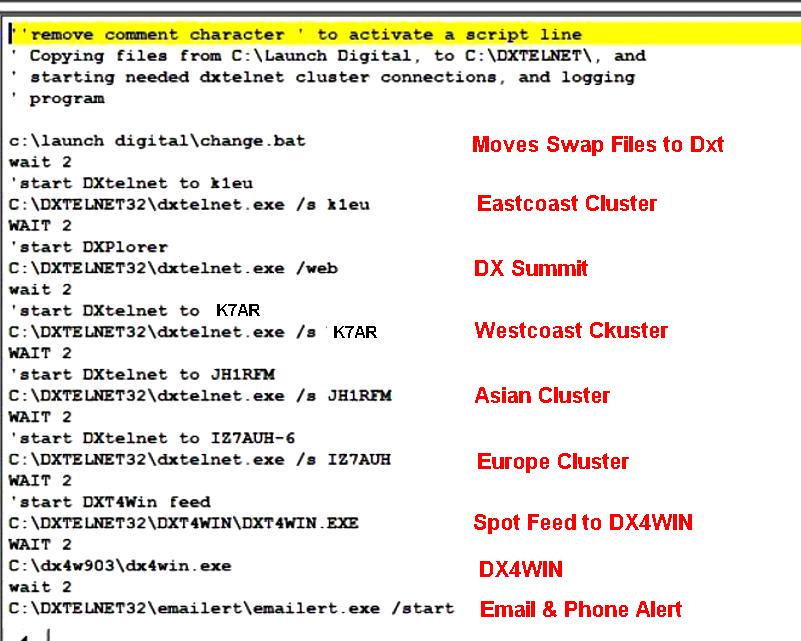
Task: Click the WAIT 2 line directly below DXT4WIN.EXE
Action: point(40,544)
